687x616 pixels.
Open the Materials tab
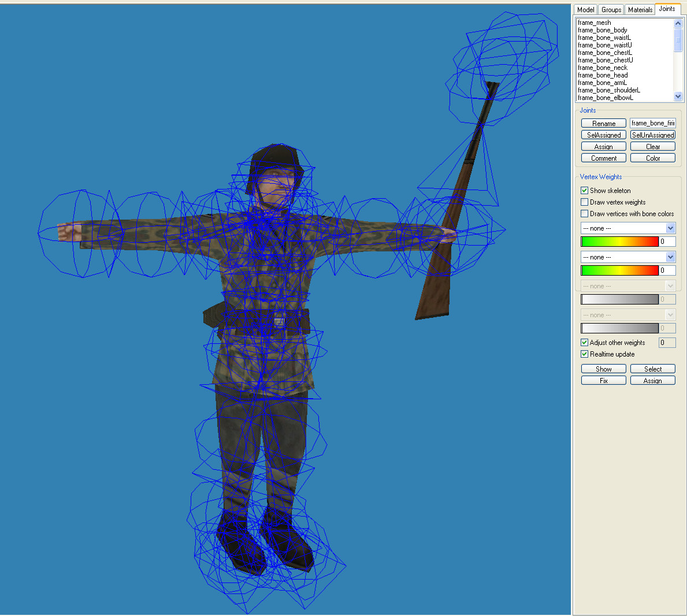[x=640, y=10]
